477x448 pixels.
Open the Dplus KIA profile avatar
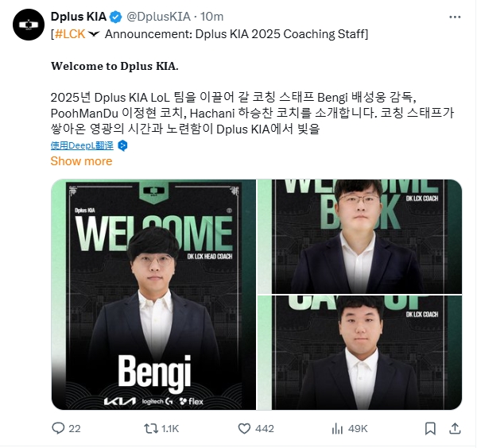28,25
